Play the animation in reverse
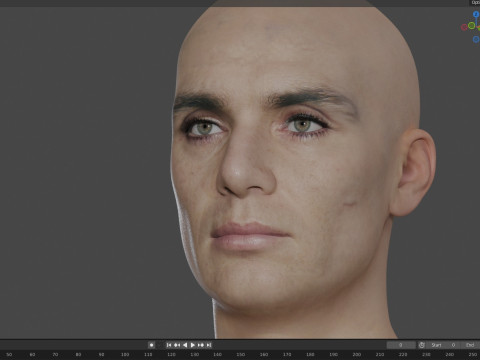Screen dimensions: 480x360 click(x=185, y=345)
